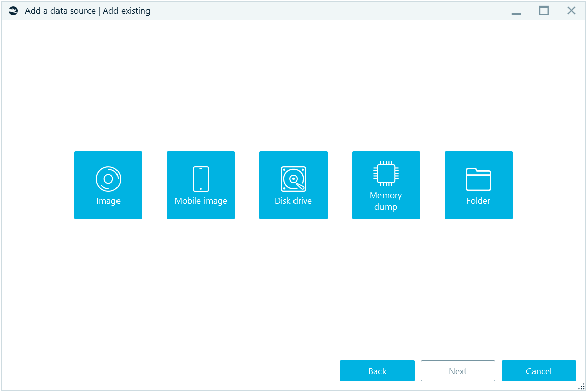
Task: Select the Image data source tile
Action: [108, 185]
